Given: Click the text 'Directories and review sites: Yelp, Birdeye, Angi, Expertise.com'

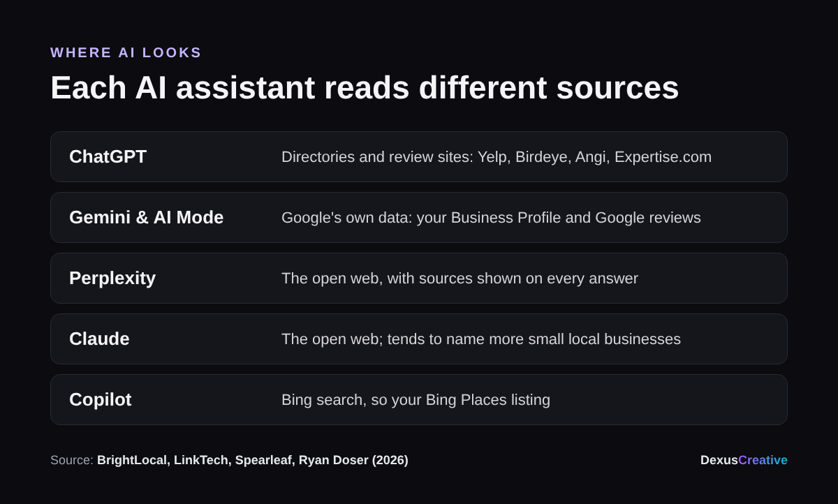Looking at the screenshot, I should coord(497,157).
